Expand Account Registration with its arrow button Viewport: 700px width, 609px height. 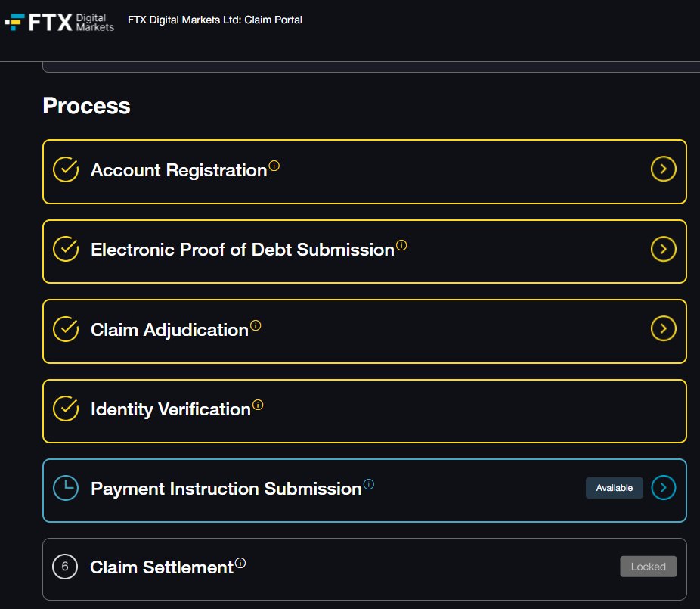click(x=664, y=169)
